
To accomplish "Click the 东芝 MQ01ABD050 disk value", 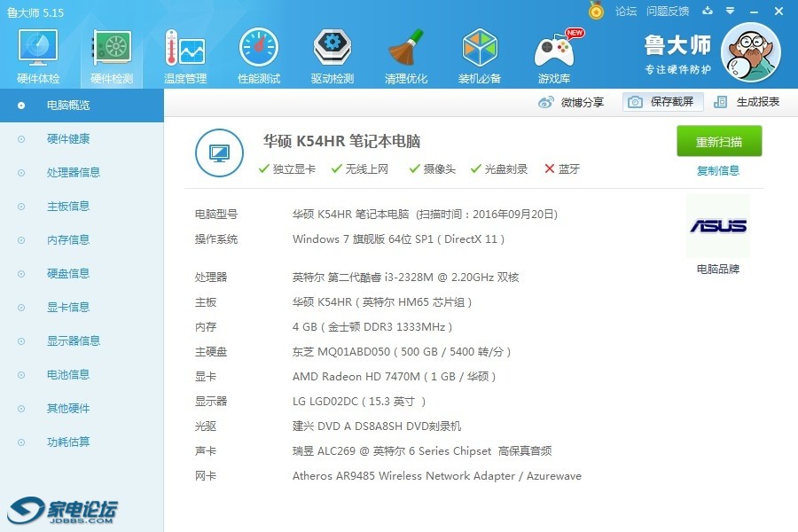I will (x=402, y=352).
